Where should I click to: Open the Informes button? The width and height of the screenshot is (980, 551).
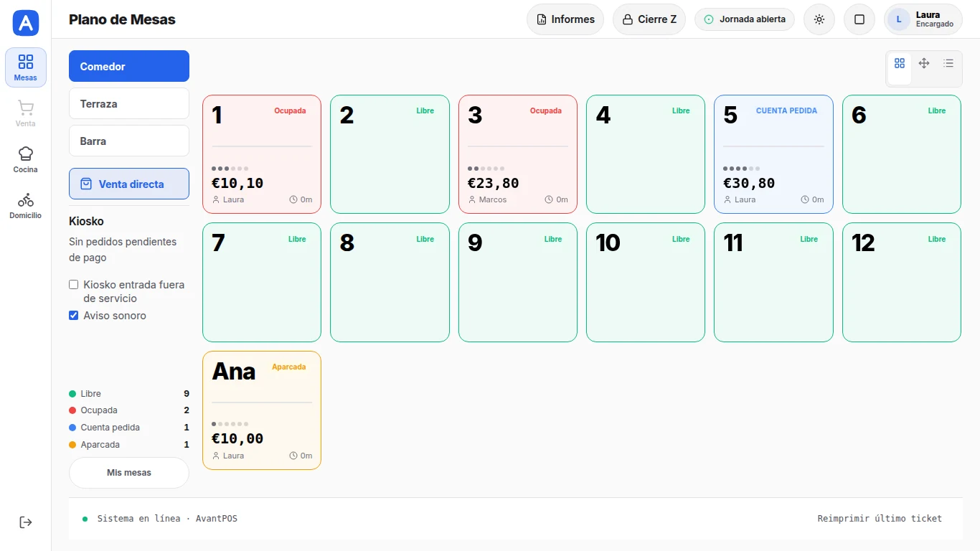[565, 19]
